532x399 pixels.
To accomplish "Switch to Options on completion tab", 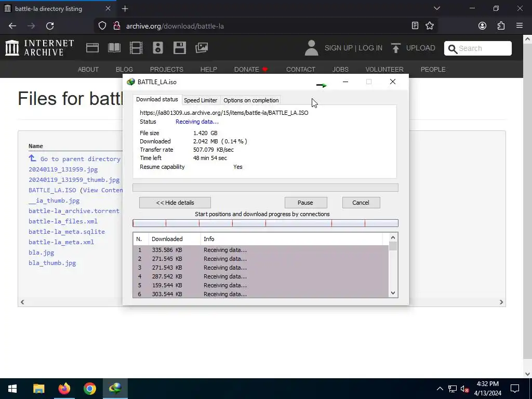I will (251, 100).
